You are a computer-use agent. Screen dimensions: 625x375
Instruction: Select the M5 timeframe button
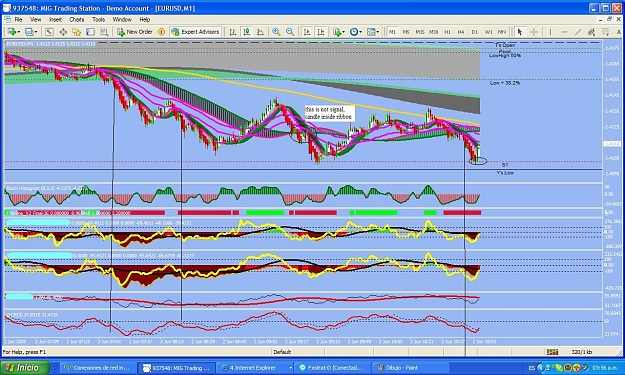406,32
